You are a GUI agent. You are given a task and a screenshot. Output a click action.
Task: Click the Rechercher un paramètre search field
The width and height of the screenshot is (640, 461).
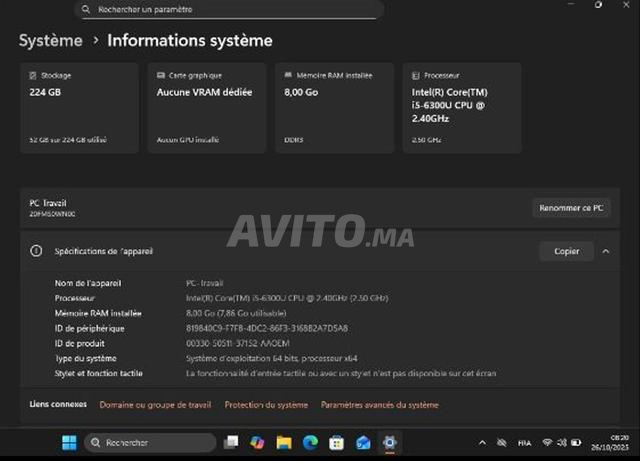click(x=228, y=9)
